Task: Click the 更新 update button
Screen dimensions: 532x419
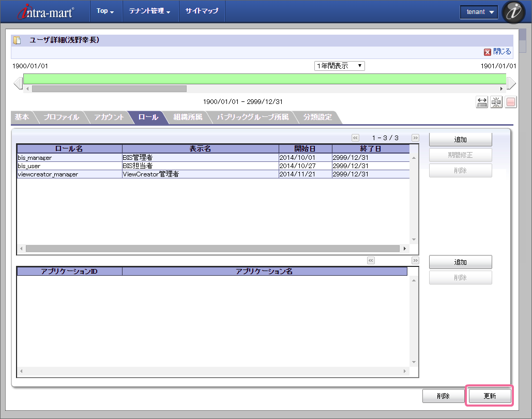Action: click(x=490, y=396)
